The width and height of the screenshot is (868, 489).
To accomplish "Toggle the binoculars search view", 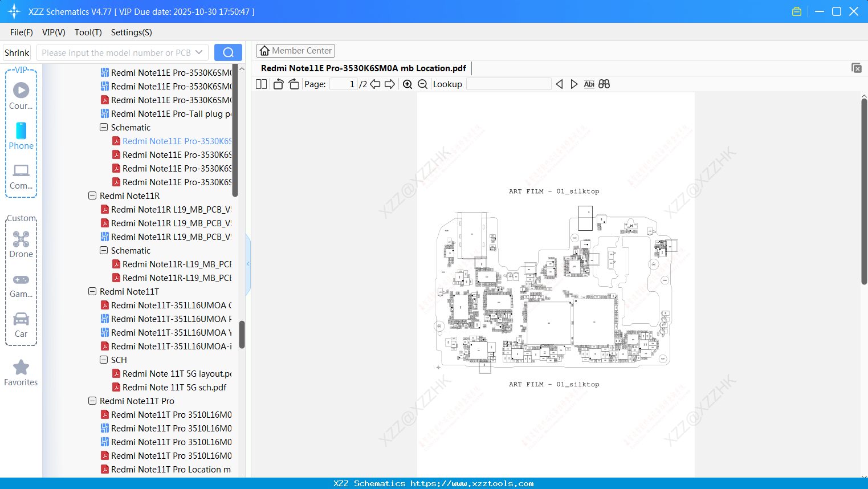I will coord(604,84).
